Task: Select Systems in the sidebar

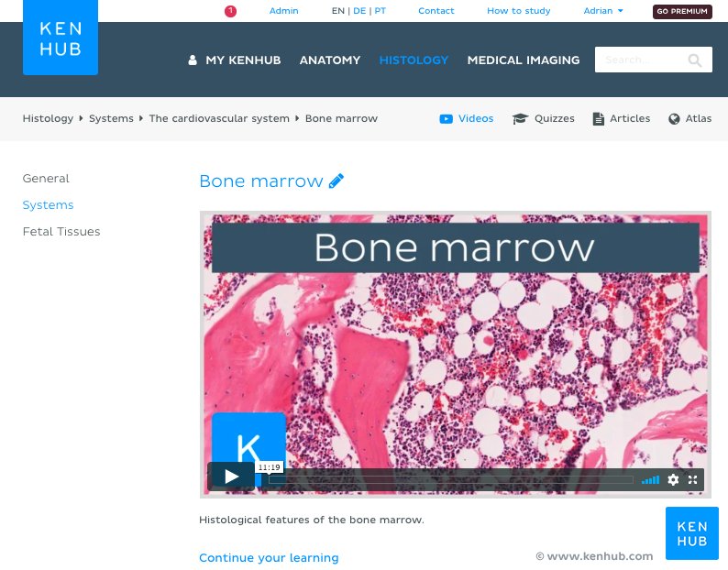Action: [49, 204]
